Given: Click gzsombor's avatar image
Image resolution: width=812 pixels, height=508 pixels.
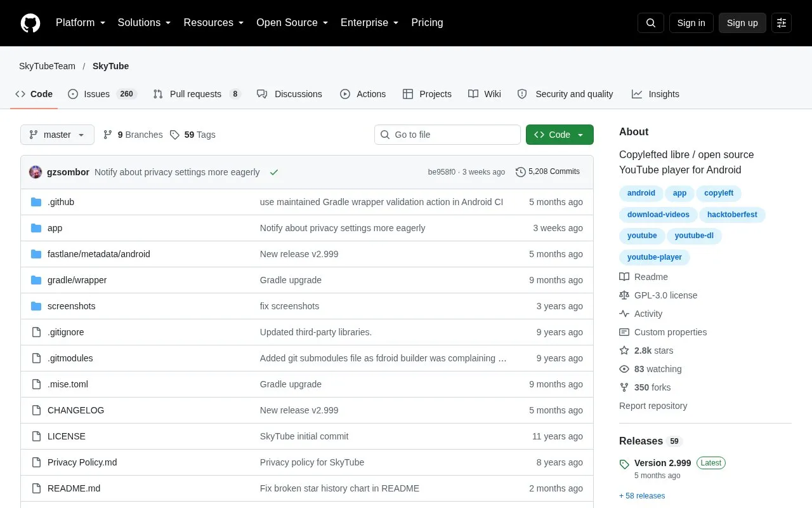Looking at the screenshot, I should pyautogui.click(x=36, y=172).
